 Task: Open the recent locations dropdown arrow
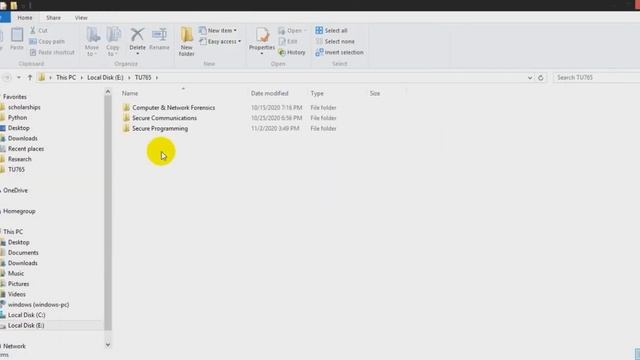point(19,78)
